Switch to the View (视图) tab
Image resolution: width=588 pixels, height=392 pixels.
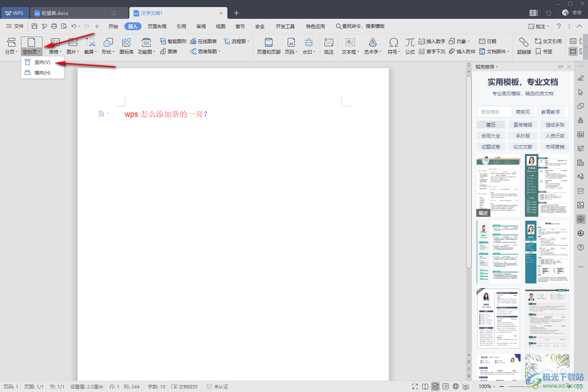(x=221, y=26)
